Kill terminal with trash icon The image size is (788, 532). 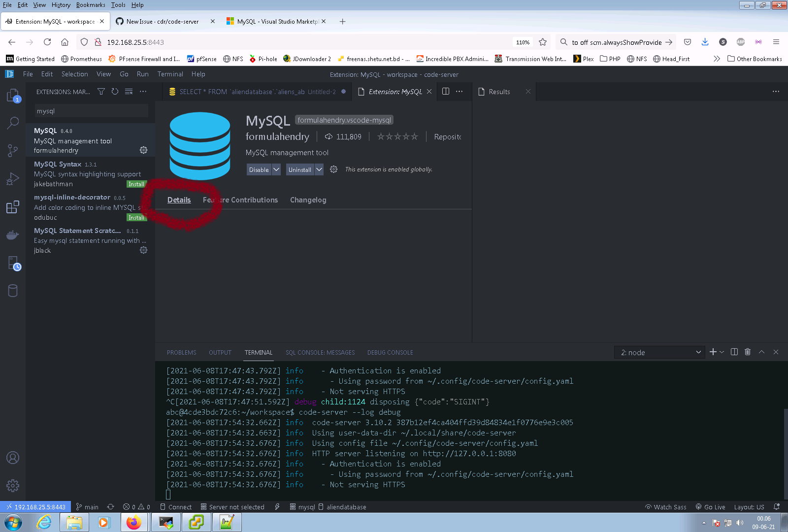point(748,352)
